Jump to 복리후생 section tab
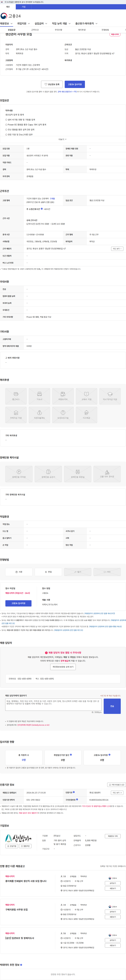Screen dimensions: 126x980 click(x=82, y=30)
